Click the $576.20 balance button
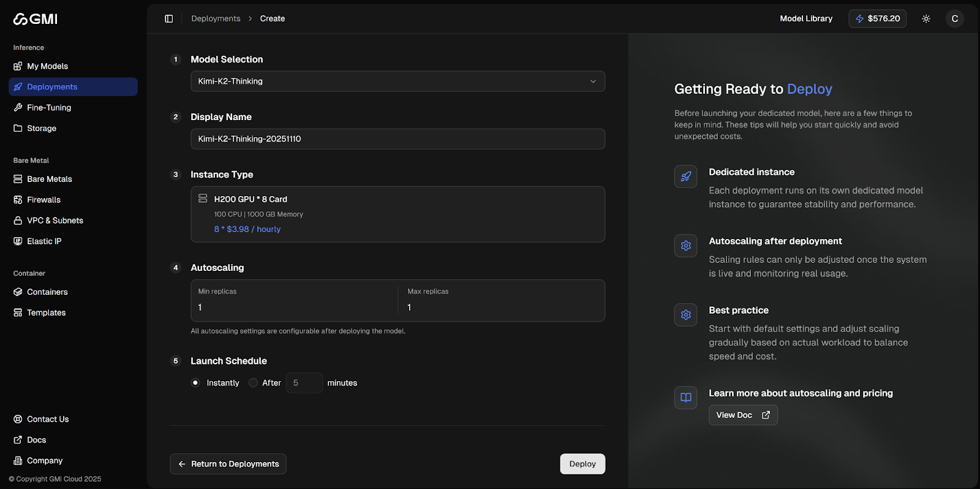 tap(877, 19)
